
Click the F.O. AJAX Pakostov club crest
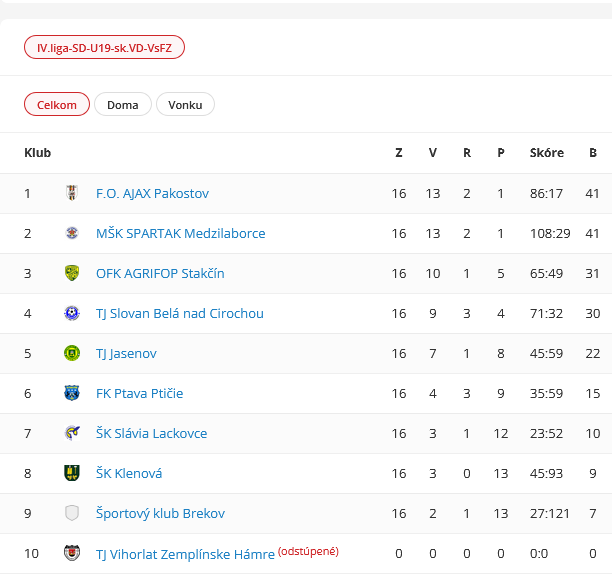[x=71, y=193]
